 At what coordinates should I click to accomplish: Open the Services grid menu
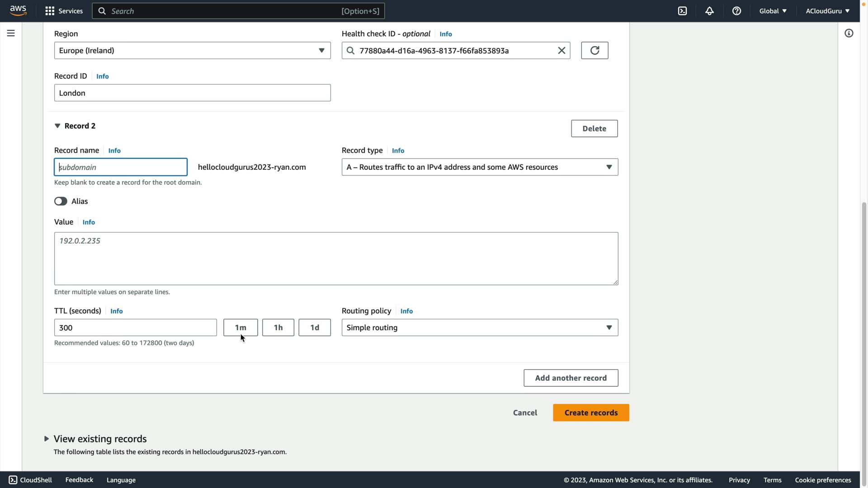[x=50, y=11]
